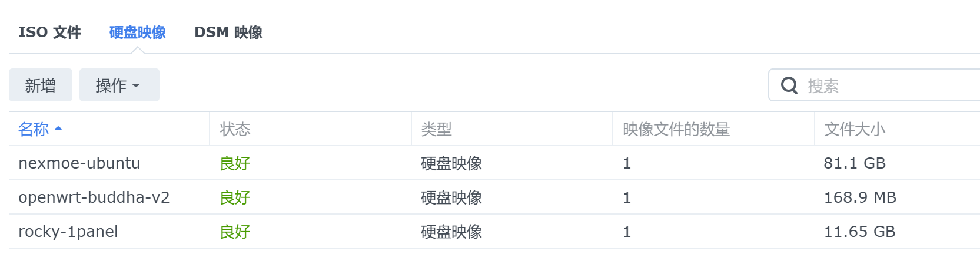Select the openwrt-buddha-v2 image row
This screenshot has height=280, width=980.
pyautogui.click(x=494, y=197)
